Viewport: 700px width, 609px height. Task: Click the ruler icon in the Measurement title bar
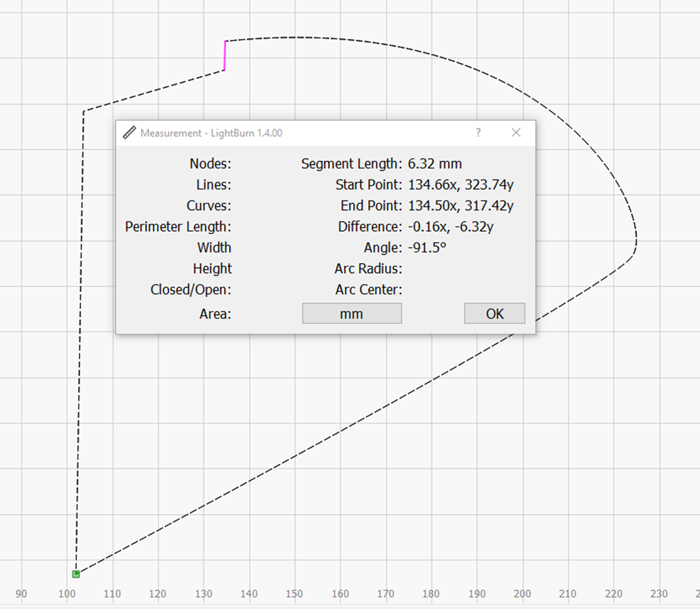[129, 133]
